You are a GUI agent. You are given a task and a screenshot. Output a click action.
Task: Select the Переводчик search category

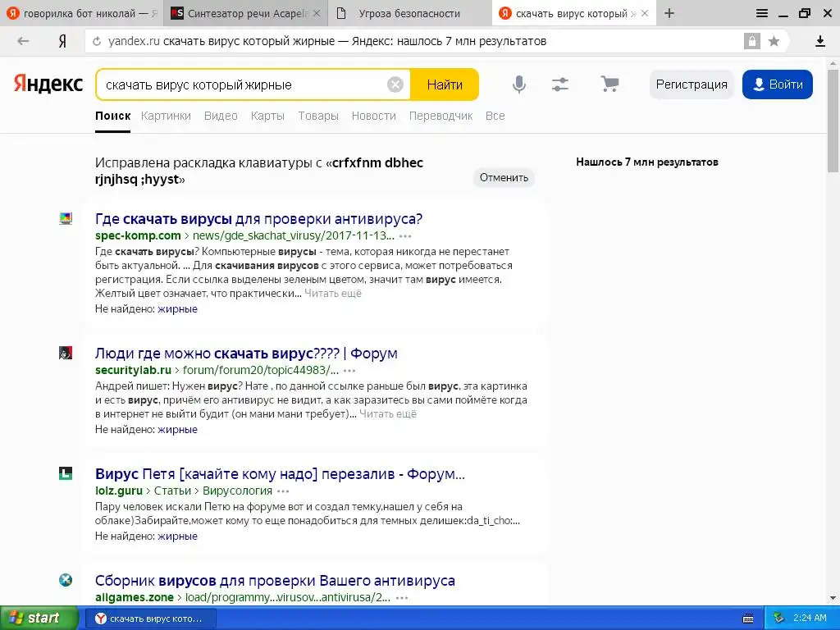[441, 116]
